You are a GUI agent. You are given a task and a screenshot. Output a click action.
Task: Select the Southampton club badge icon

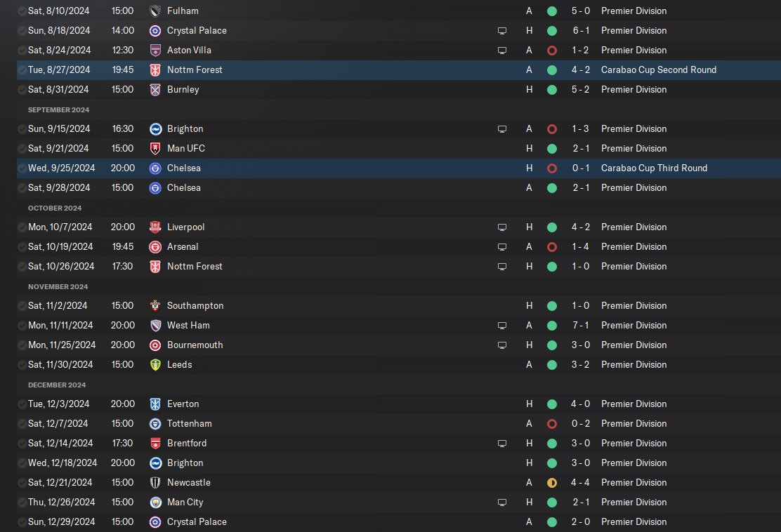155,305
